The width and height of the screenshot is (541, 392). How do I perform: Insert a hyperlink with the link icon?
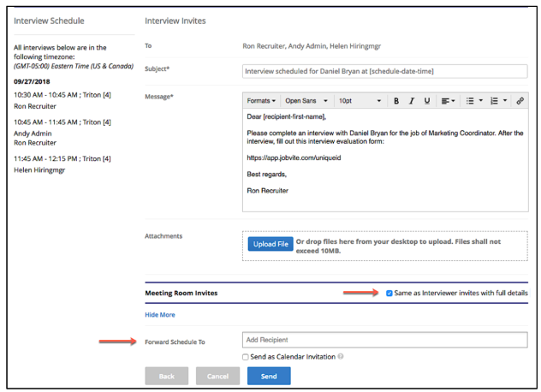pyautogui.click(x=520, y=101)
